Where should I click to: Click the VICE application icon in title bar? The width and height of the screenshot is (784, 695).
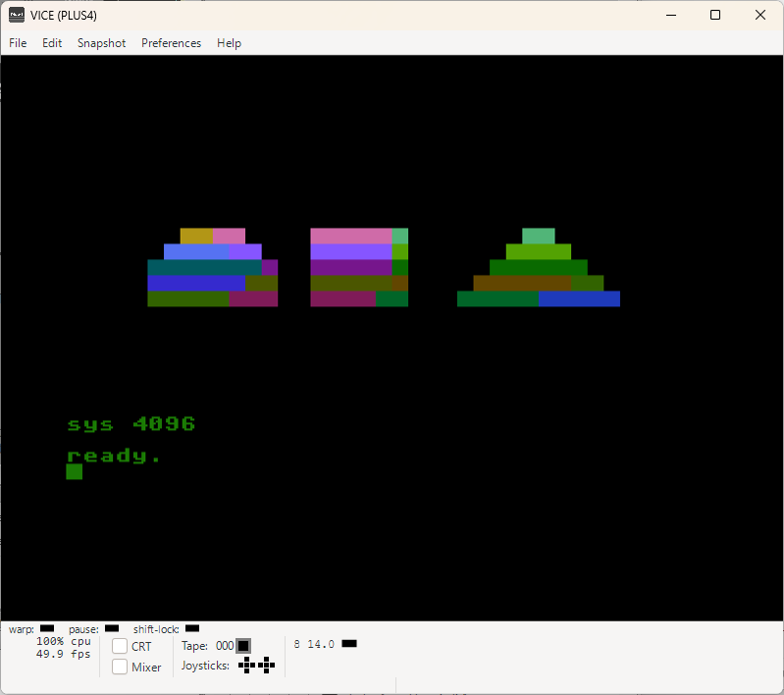pos(17,16)
